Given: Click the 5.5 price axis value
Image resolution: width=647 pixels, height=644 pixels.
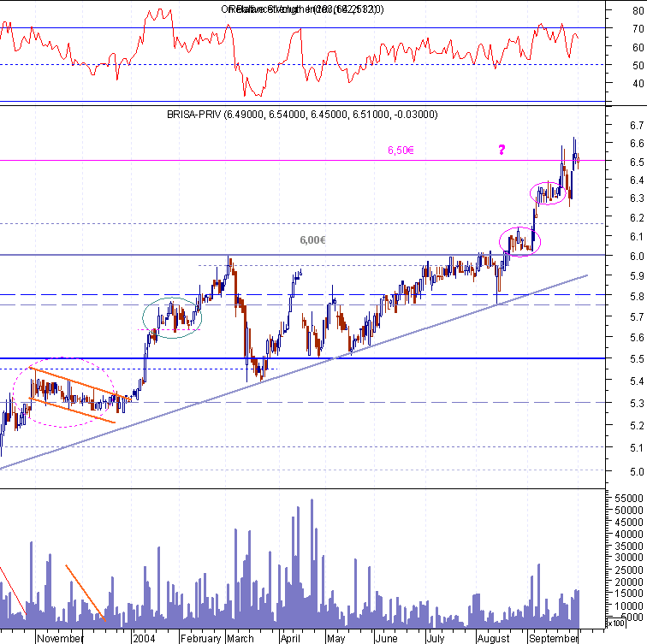Looking at the screenshot, I should [637, 358].
